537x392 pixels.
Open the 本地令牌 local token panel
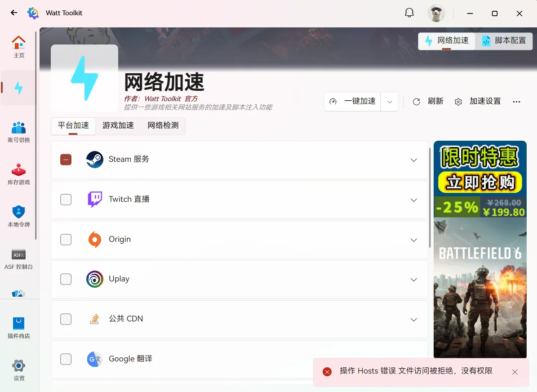pos(18,216)
